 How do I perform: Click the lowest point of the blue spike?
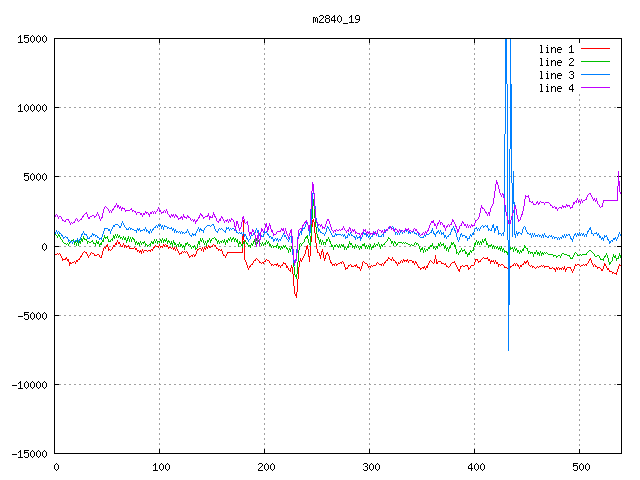[508, 350]
